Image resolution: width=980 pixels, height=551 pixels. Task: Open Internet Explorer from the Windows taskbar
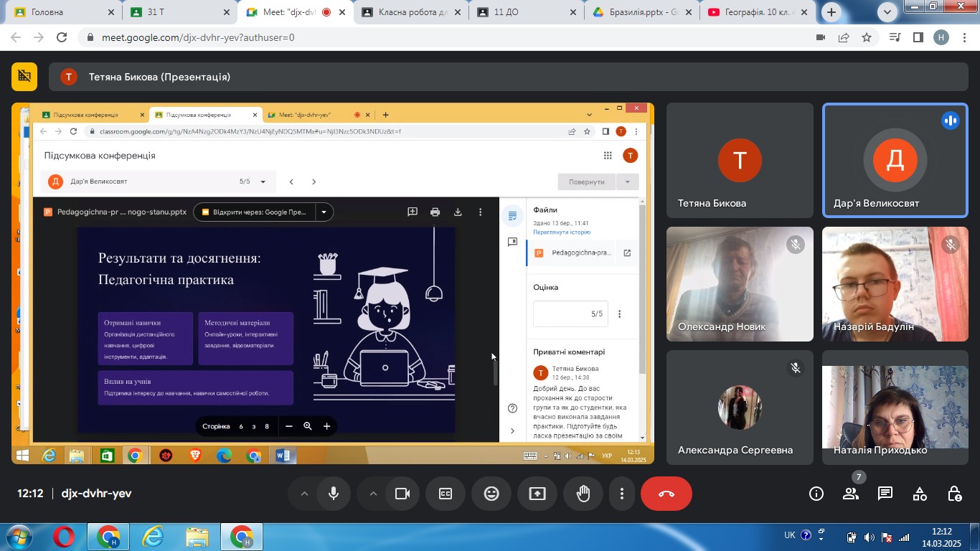click(153, 537)
